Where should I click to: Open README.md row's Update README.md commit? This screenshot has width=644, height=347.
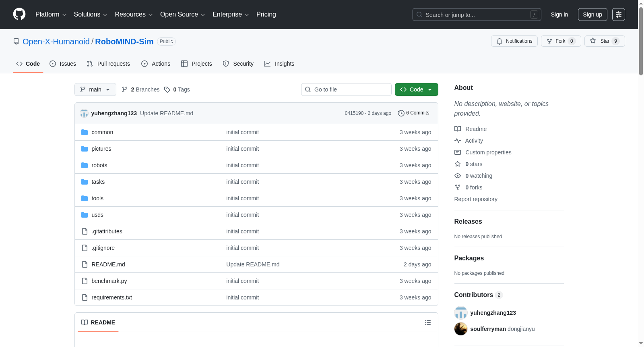coord(253,264)
